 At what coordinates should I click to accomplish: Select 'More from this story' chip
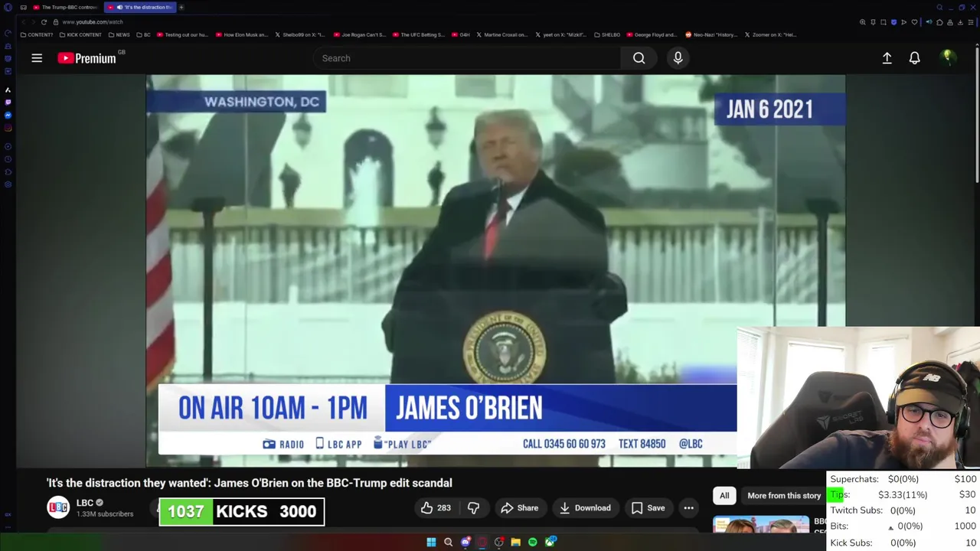click(784, 496)
